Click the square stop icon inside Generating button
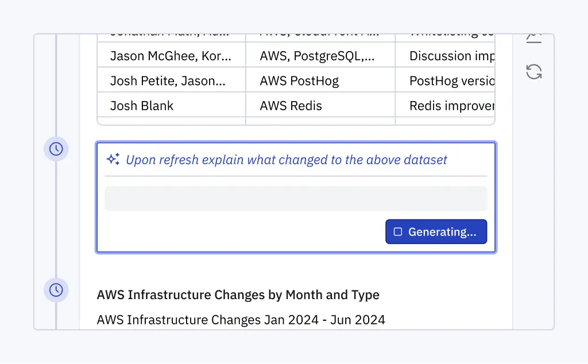Screen dimensions: 588x364 [x=398, y=232]
